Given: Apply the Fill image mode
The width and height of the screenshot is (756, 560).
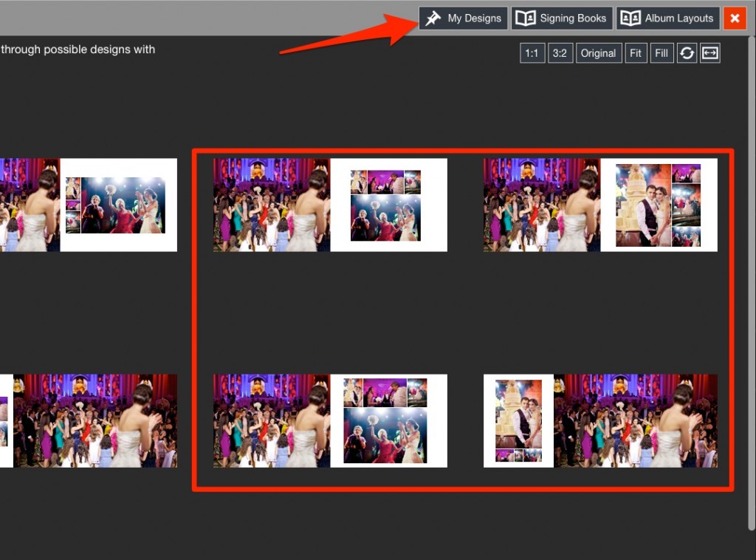Looking at the screenshot, I should click(x=661, y=53).
